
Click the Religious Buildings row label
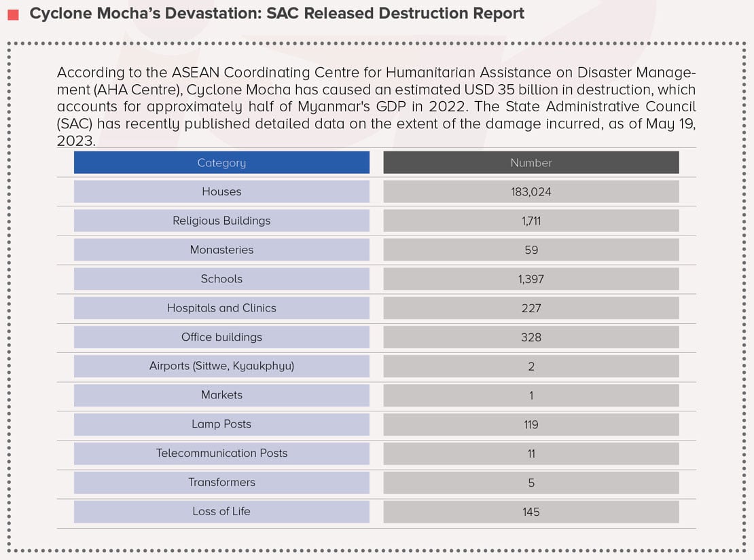(221, 221)
